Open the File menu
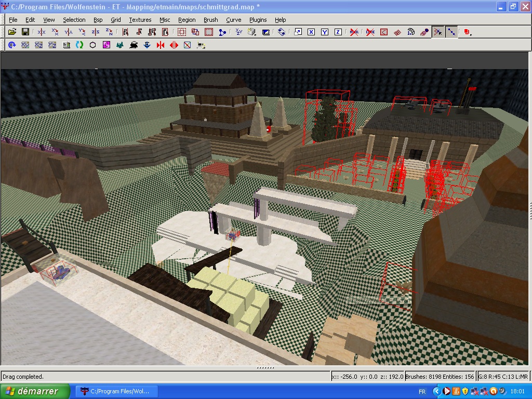The height and width of the screenshot is (399, 532). pos(13,20)
